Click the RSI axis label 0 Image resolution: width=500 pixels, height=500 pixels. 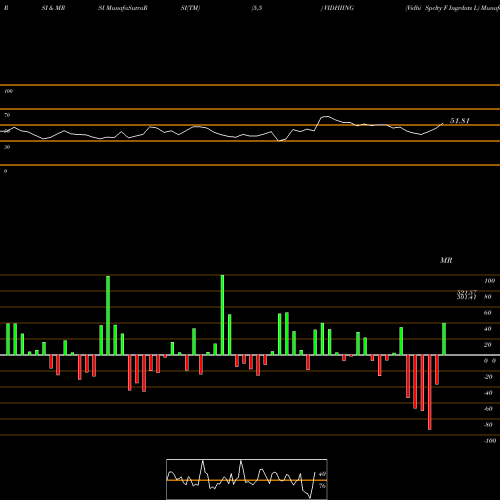[x=6, y=171]
